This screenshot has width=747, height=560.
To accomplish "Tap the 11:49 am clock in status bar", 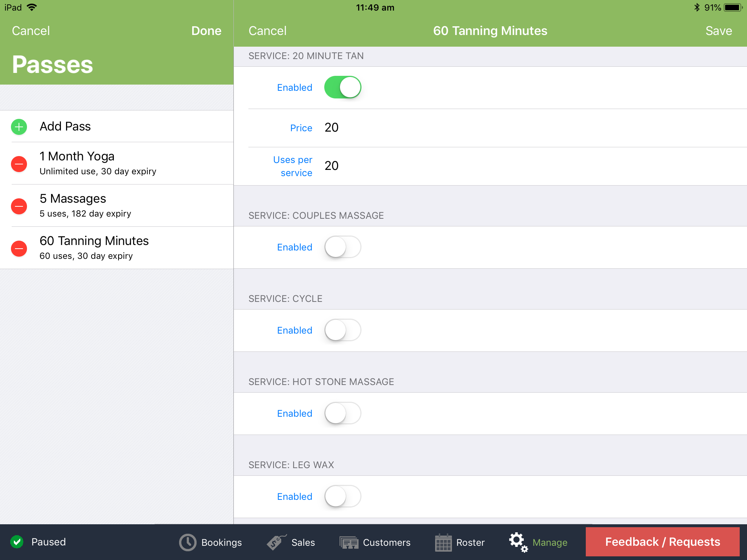I will [x=375, y=7].
